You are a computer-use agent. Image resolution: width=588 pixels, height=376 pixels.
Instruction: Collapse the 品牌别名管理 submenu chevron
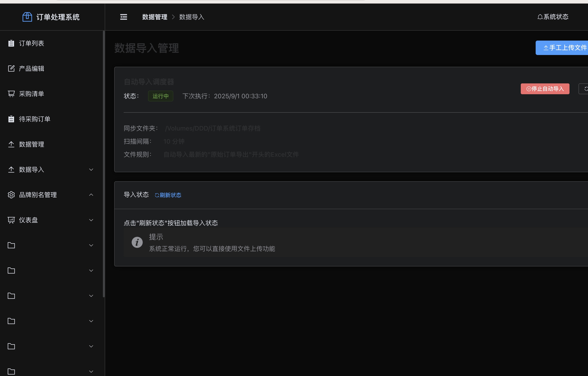coord(91,195)
